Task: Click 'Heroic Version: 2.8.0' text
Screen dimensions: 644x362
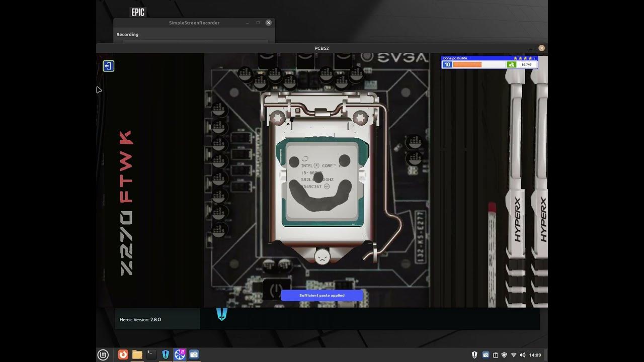Action: [140, 319]
